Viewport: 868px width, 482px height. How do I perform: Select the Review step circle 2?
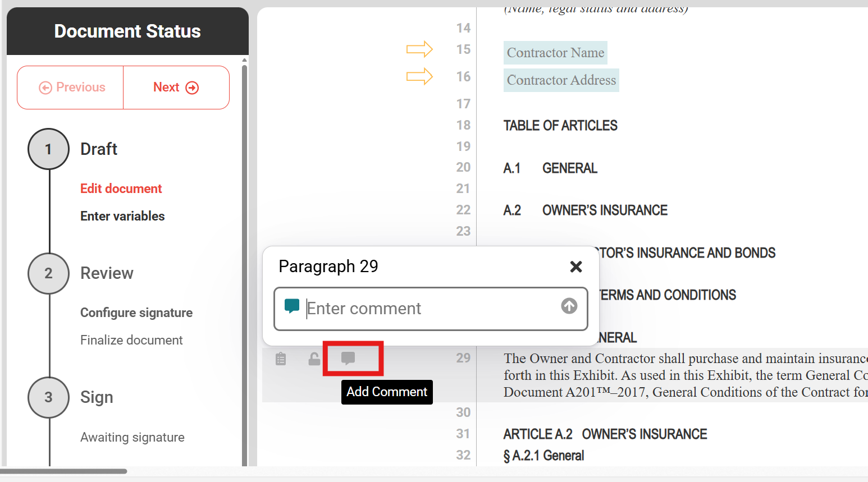[x=48, y=273]
